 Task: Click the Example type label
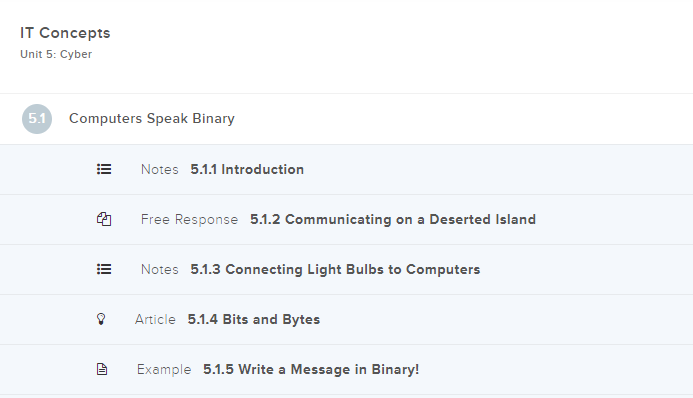[164, 369]
